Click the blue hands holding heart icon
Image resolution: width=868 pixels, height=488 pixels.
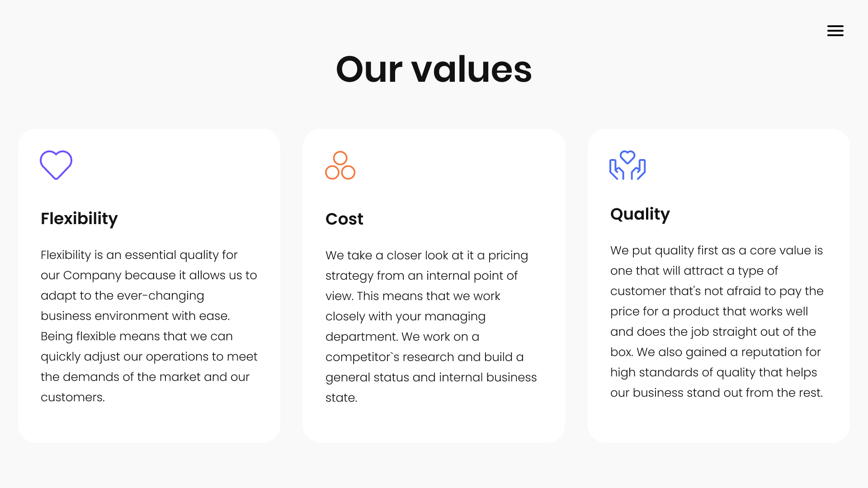point(627,165)
